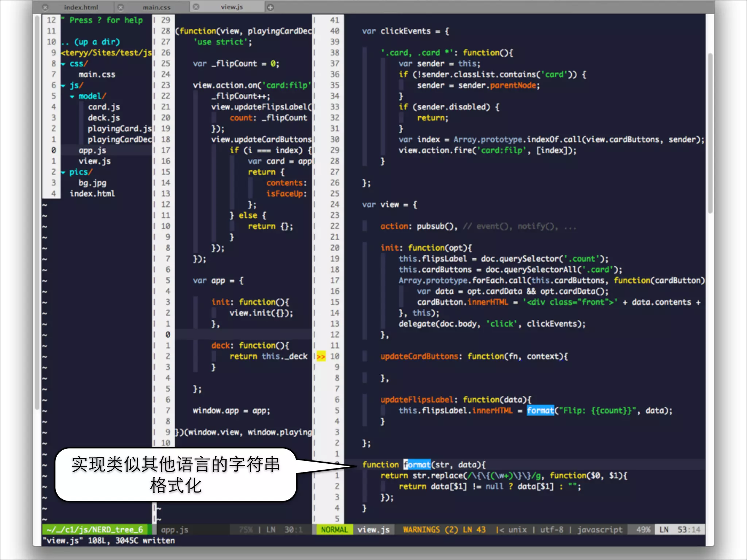Collapse the pics/ folder in tree
The image size is (747, 560).
coord(63,173)
